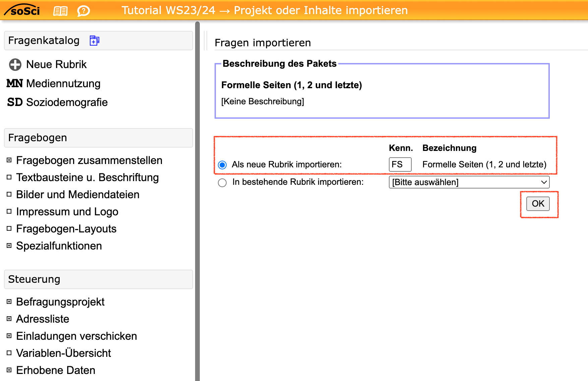This screenshot has height=381, width=588.
Task: Open the manual book icon
Action: (x=60, y=11)
